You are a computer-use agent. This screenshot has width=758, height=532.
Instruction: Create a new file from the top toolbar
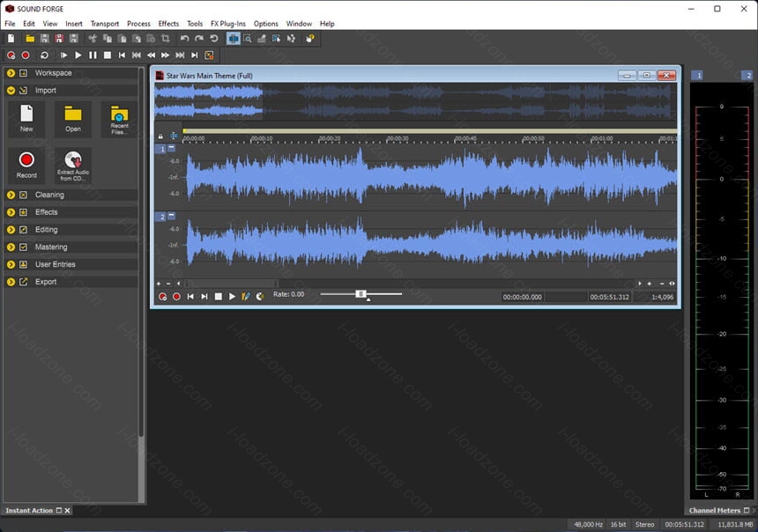11,39
